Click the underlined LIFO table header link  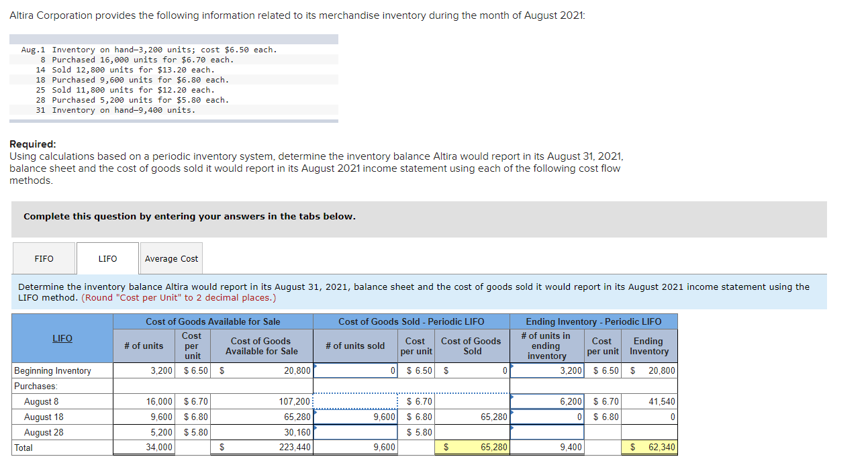click(x=62, y=338)
